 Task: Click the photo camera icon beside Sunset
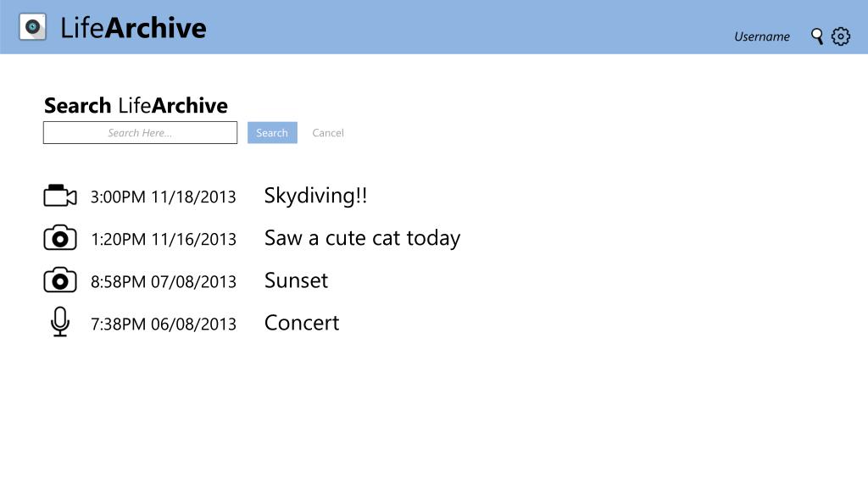coord(60,280)
